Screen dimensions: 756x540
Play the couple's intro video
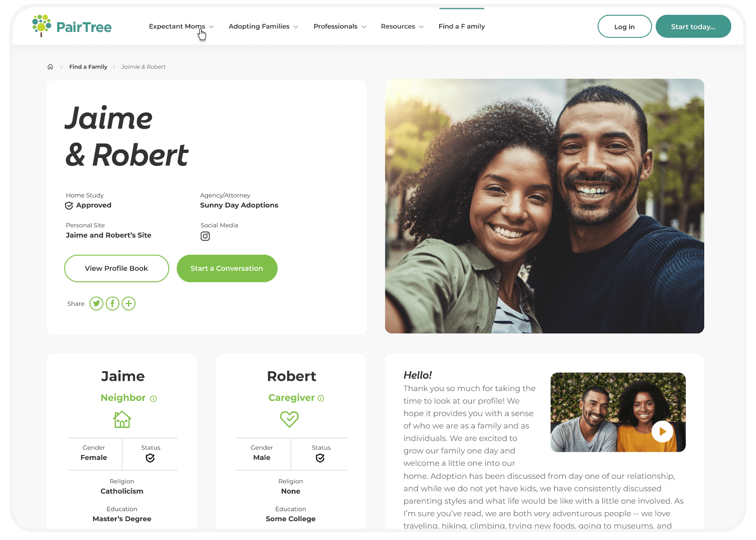[662, 432]
